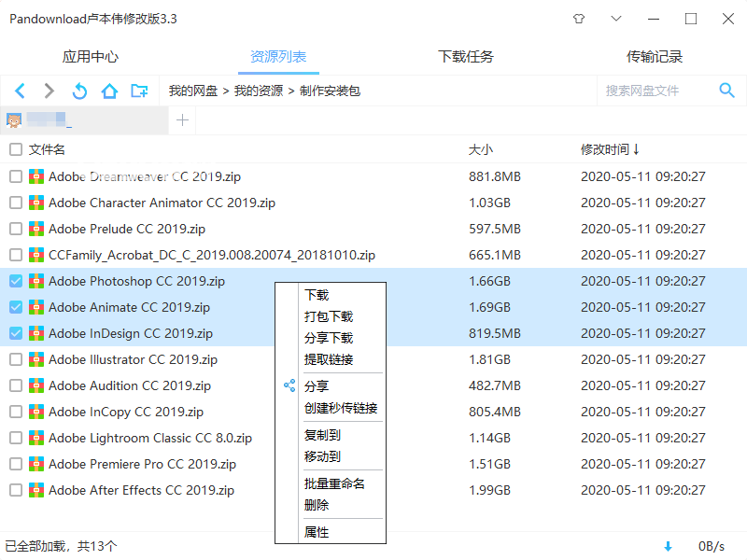Click the back navigation arrow
Viewport: 747px width, 560px height.
(20, 91)
